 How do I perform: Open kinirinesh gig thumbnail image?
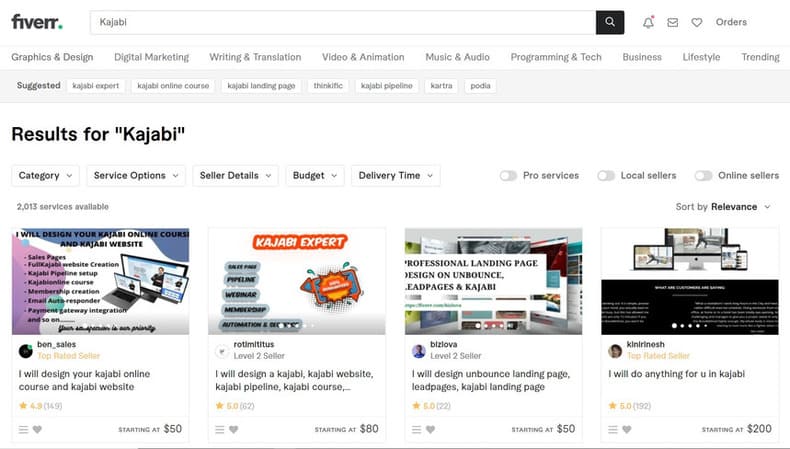690,281
